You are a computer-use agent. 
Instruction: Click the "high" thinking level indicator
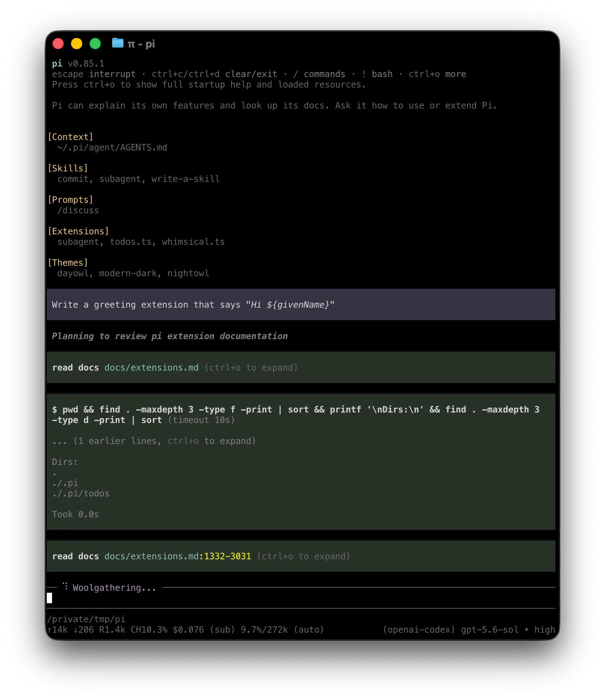pos(544,630)
